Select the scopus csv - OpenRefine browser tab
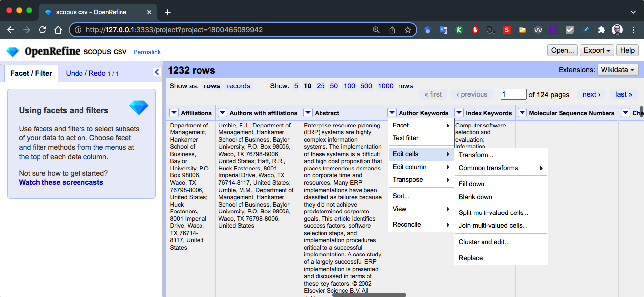 (x=98, y=12)
